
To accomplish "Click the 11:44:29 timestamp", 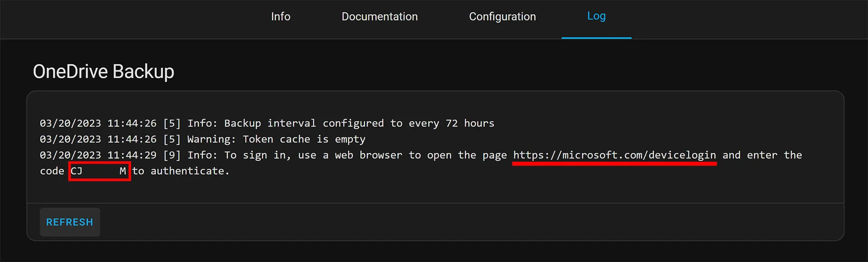I will [132, 155].
